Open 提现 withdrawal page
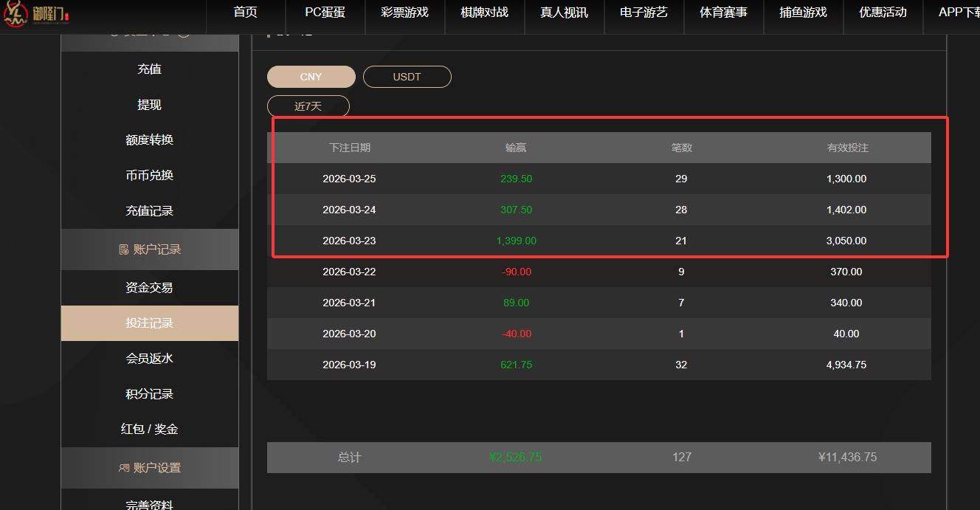Viewport: 980px width, 510px height. click(149, 104)
